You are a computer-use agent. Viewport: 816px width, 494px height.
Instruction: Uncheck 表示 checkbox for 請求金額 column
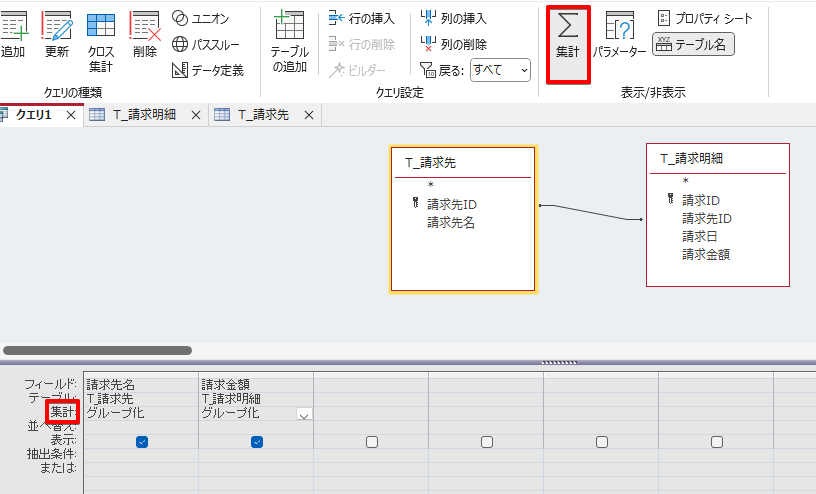257,441
